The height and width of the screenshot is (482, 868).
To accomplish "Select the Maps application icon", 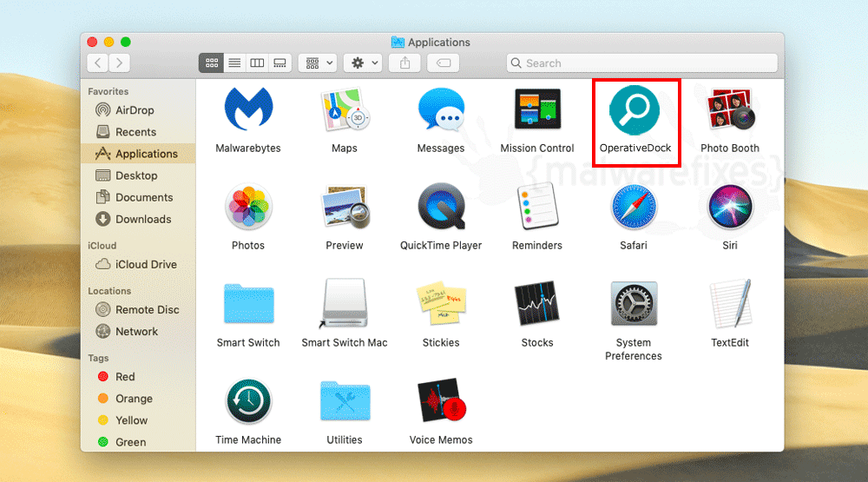I will tap(345, 109).
